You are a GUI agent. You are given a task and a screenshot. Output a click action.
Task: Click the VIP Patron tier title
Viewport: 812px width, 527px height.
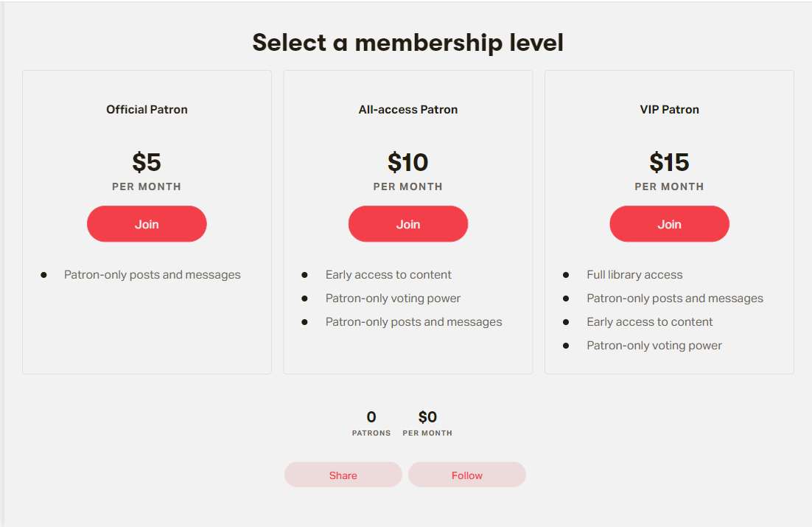point(669,110)
